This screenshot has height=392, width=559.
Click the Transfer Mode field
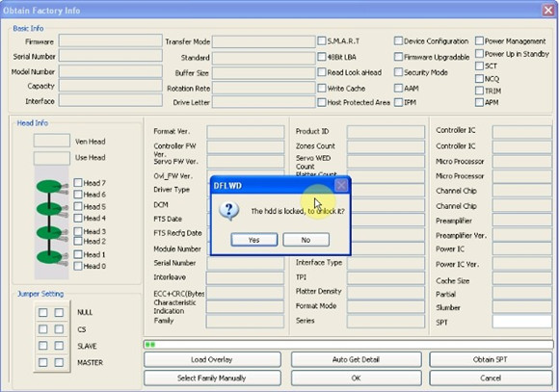click(264, 42)
